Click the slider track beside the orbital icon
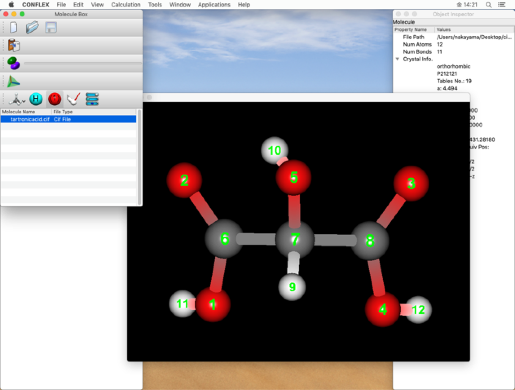The image size is (515, 390). pos(83,63)
